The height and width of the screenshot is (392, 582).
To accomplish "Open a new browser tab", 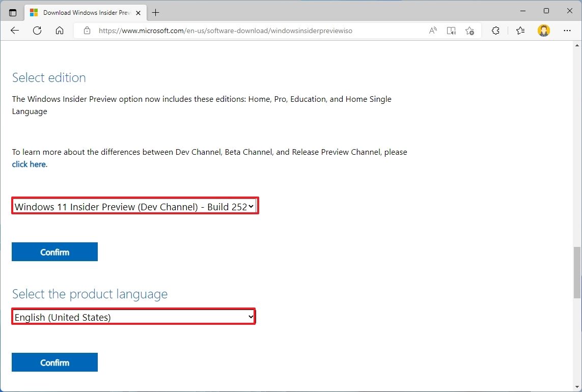I will tap(156, 12).
